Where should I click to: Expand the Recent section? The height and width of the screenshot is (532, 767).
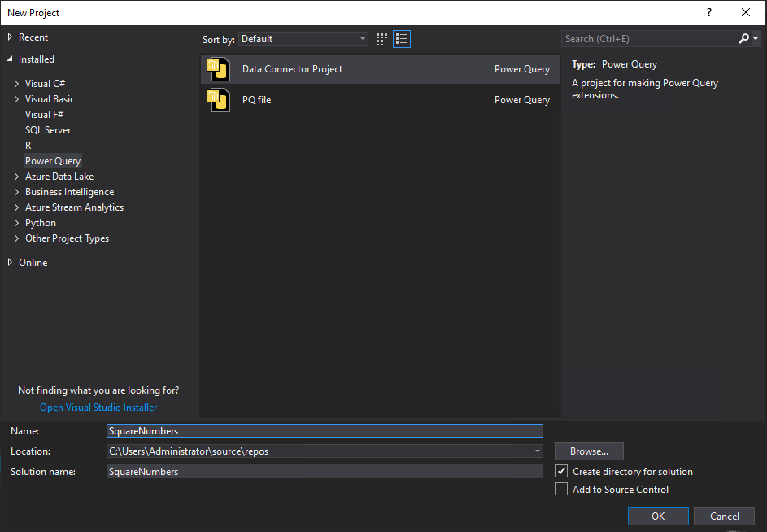10,37
